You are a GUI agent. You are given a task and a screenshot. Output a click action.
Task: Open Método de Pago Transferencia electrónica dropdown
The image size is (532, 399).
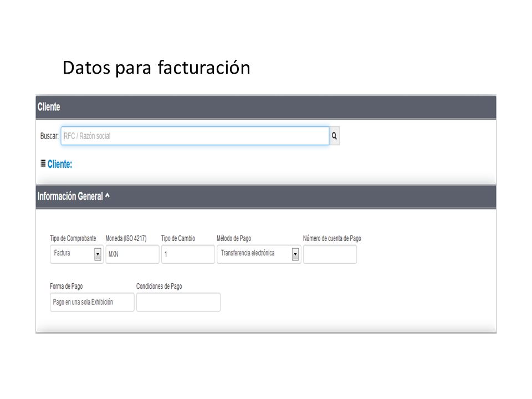pyautogui.click(x=259, y=254)
